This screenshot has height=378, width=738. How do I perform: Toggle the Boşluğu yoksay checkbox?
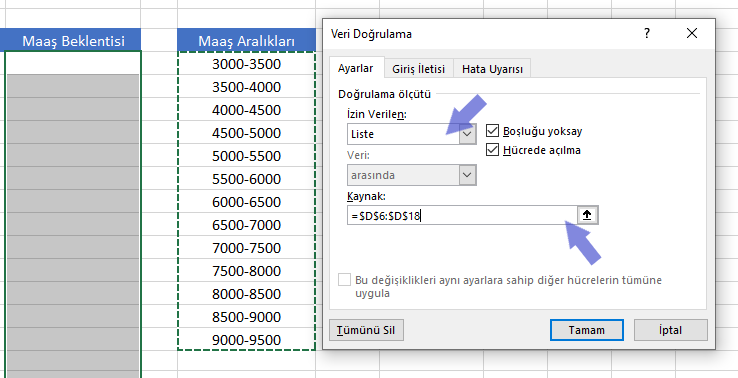click(492, 131)
